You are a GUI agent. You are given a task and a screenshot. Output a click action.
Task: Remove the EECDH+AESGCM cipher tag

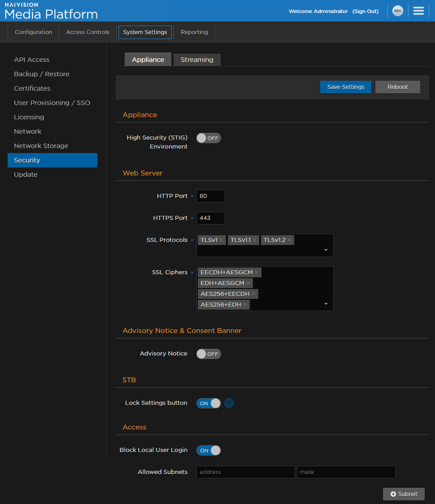[256, 272]
